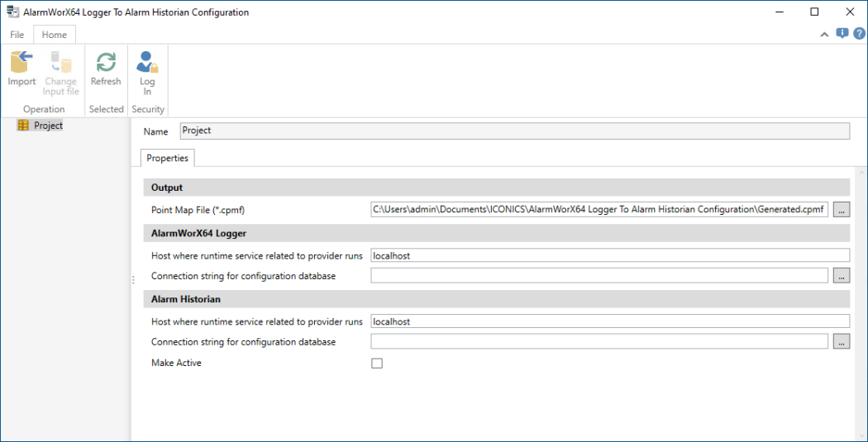
Task: Select the Properties tab
Action: coord(167,158)
